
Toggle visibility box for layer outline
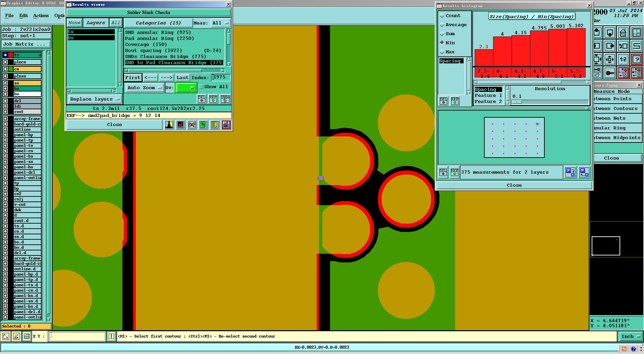pyautogui.click(x=5, y=129)
